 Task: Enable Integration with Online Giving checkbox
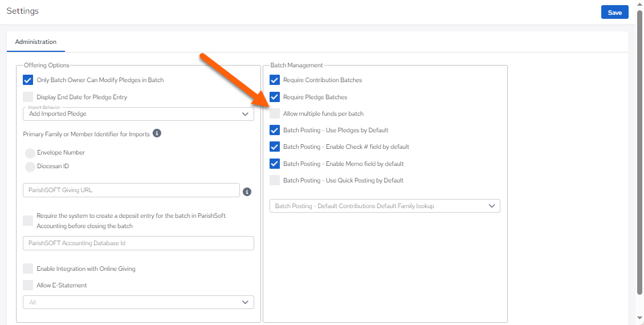point(28,269)
